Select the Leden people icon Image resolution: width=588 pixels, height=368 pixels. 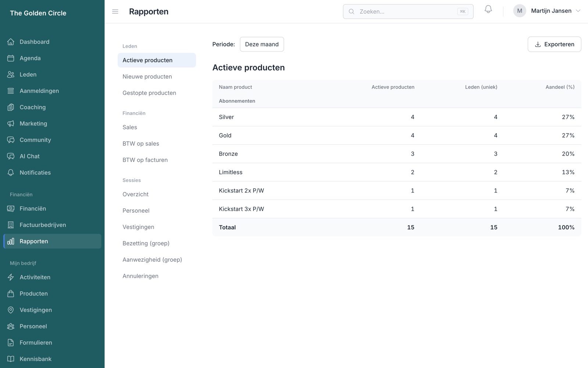[x=11, y=74]
